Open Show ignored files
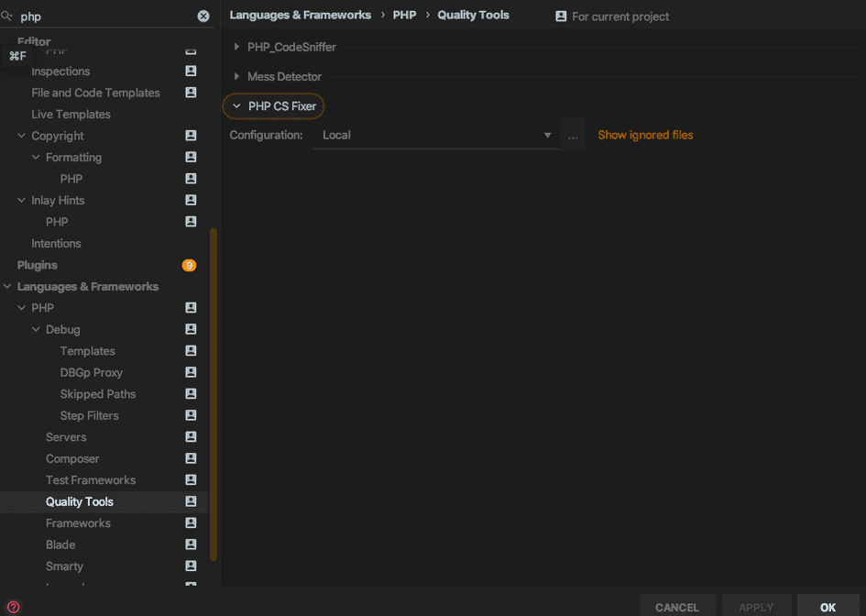 click(645, 135)
